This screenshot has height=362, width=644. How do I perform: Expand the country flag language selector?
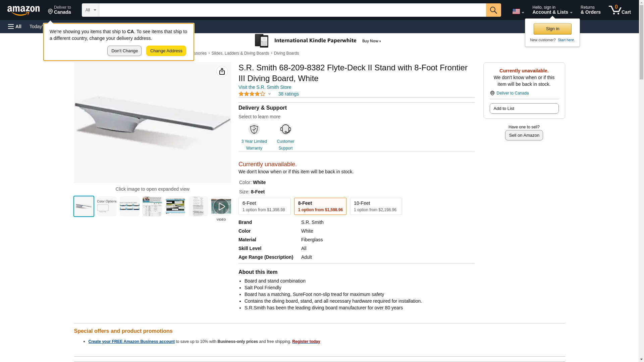(518, 11)
